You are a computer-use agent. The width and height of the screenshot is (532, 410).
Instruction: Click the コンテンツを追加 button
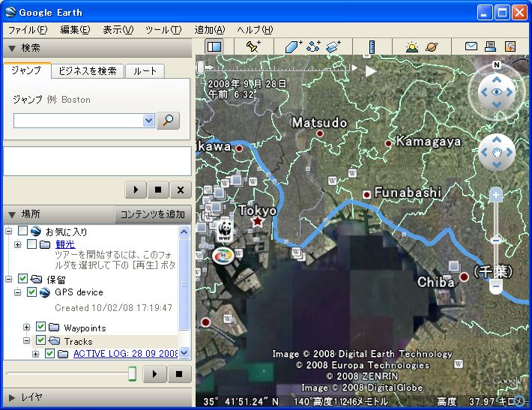pyautogui.click(x=153, y=214)
